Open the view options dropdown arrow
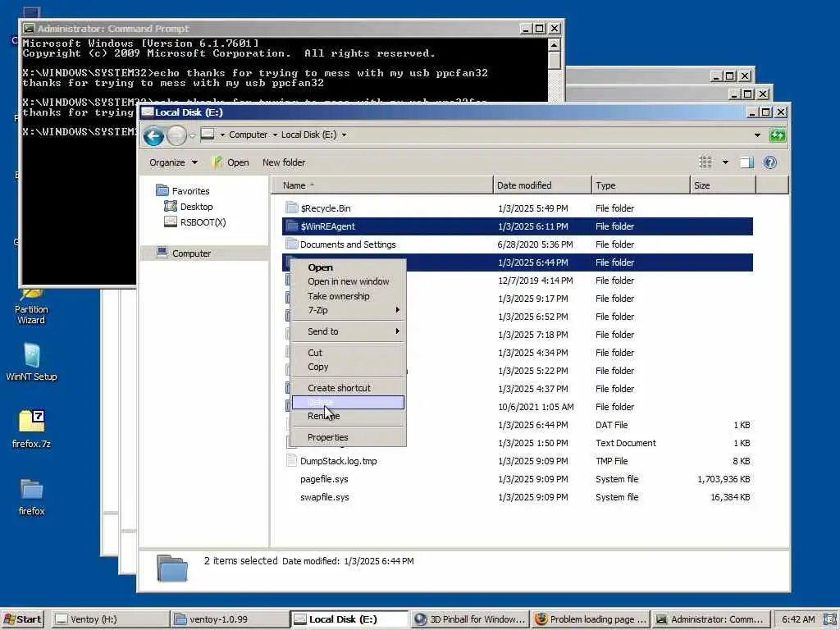840x630 pixels. [x=725, y=162]
